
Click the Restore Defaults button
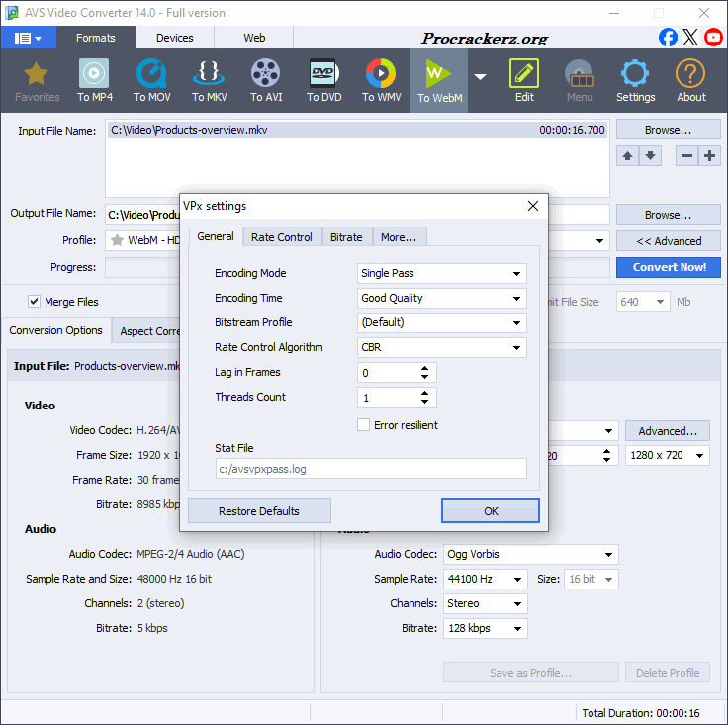[x=259, y=511]
